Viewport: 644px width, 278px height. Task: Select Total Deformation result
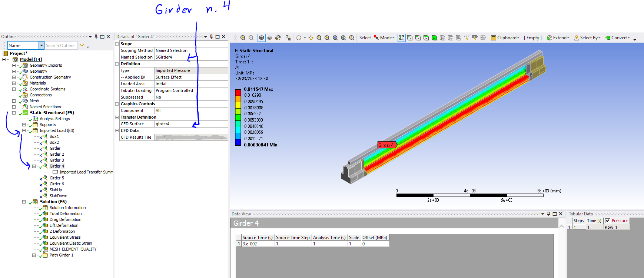(x=66, y=214)
